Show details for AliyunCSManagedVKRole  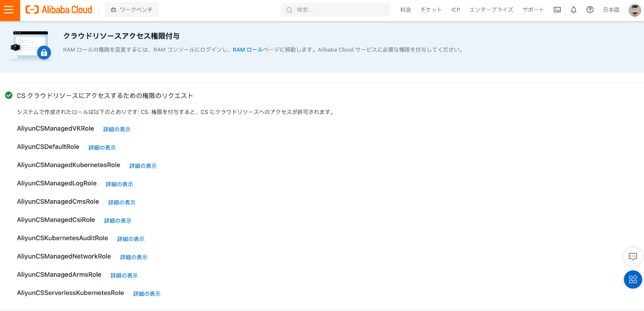[117, 129]
